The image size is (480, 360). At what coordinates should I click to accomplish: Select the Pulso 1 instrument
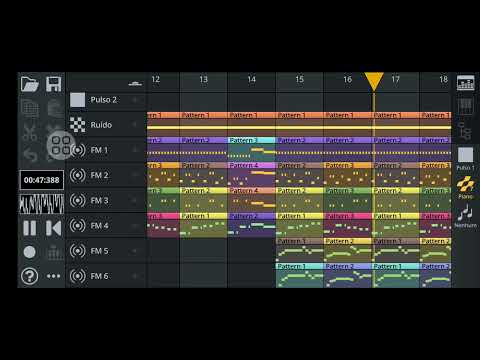pos(465,159)
